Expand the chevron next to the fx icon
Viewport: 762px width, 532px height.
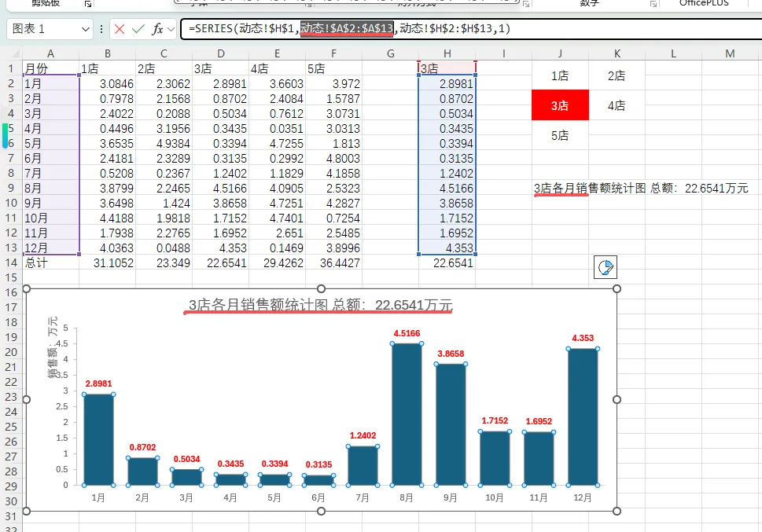click(x=171, y=29)
